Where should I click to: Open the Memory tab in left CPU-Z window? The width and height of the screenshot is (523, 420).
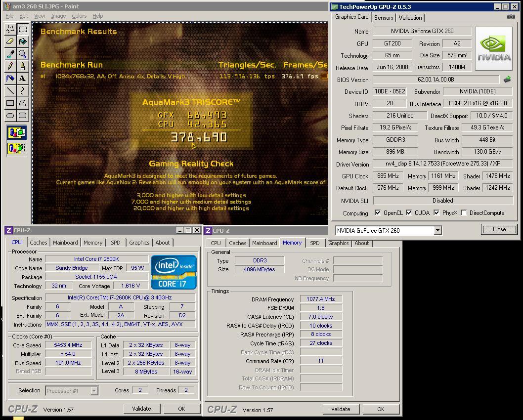click(x=93, y=243)
